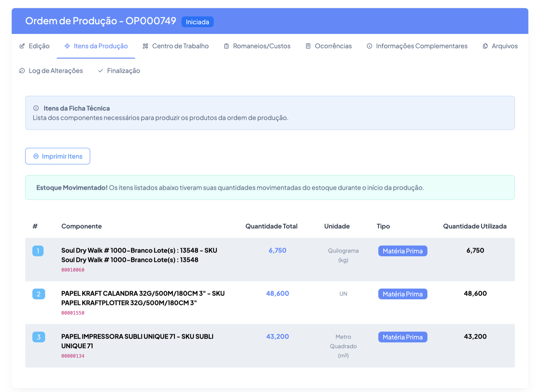Click component code 00000134

73,356
